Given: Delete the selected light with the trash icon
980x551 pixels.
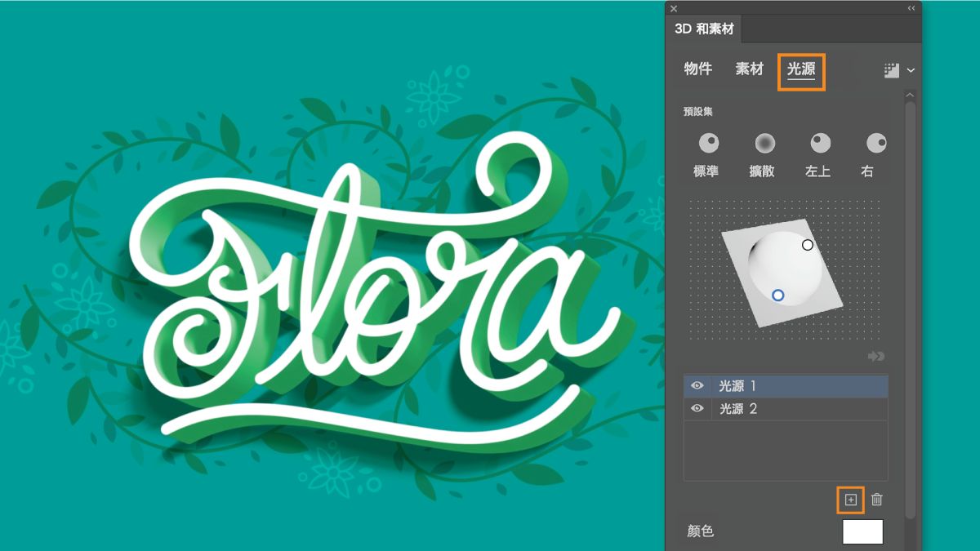Looking at the screenshot, I should coord(877,500).
